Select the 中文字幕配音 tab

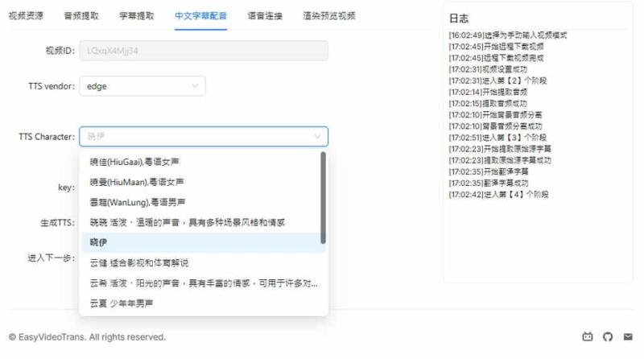pyautogui.click(x=200, y=15)
